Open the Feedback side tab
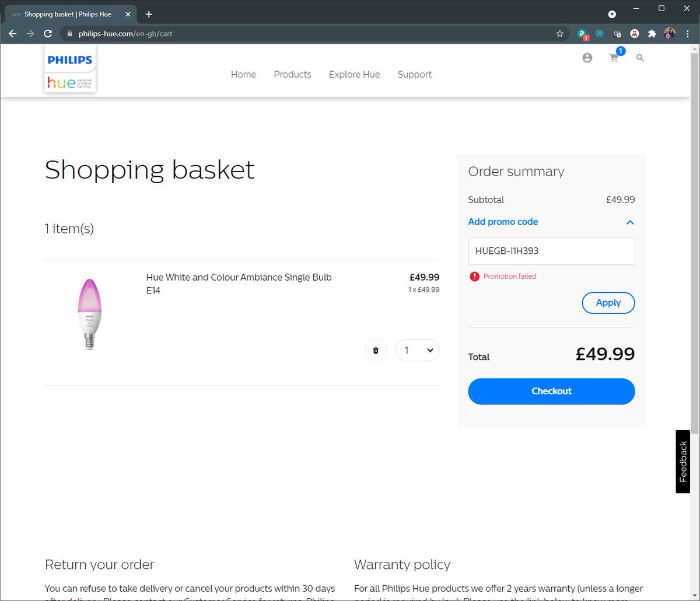This screenshot has height=601, width=700. coord(683,462)
